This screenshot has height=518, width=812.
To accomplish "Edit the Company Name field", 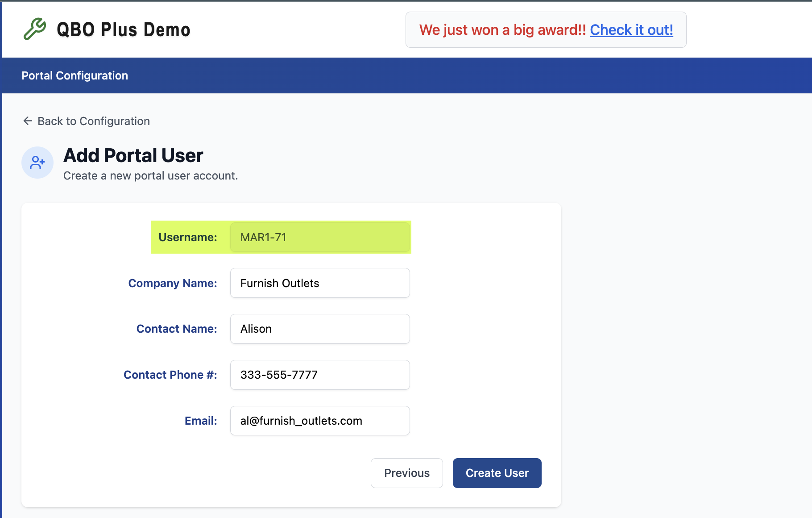I will point(320,283).
